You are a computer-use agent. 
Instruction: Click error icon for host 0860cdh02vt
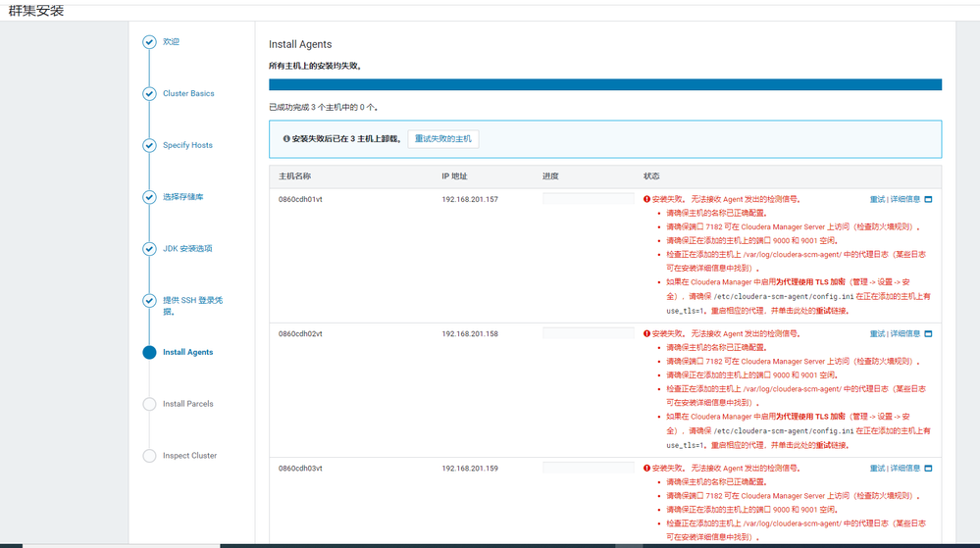coord(646,333)
